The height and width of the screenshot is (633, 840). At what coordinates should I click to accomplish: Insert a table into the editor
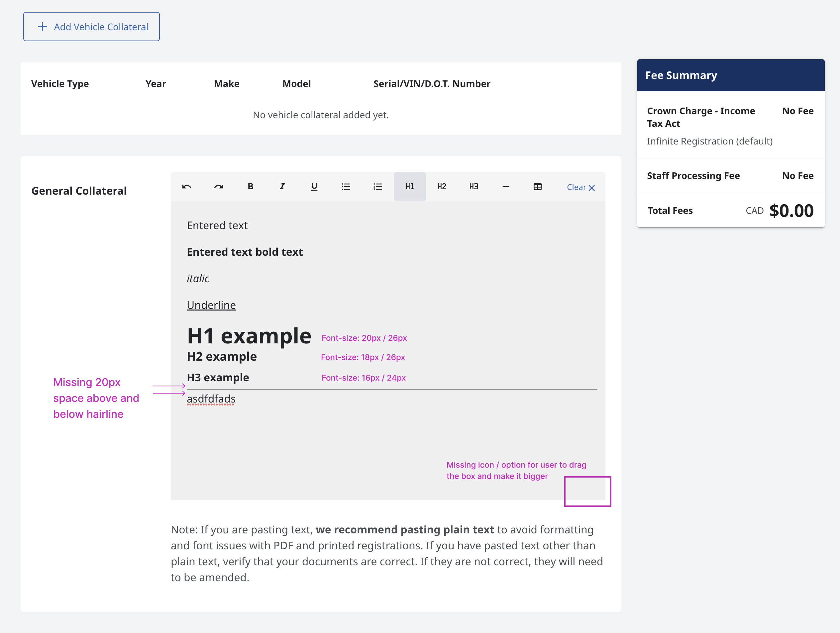point(537,187)
